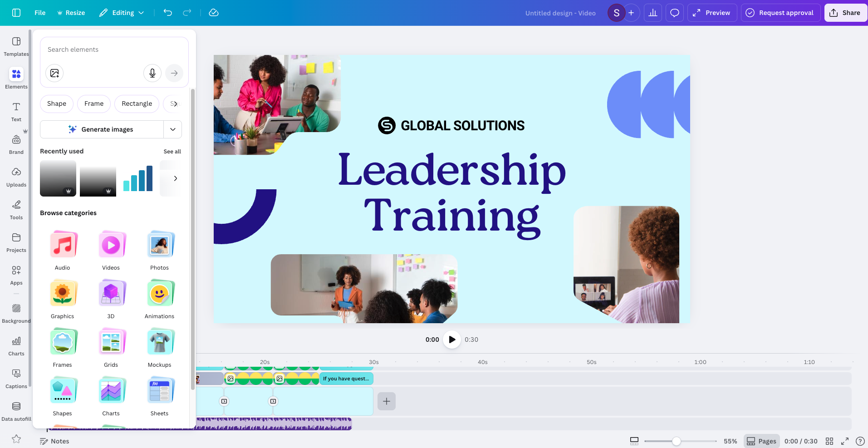Select the bar chart recent element
Screen dimensions: 868x448
[x=138, y=178]
